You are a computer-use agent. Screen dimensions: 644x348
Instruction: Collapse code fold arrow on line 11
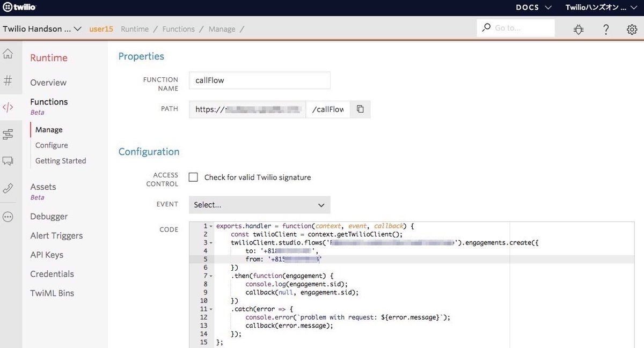coord(211,309)
